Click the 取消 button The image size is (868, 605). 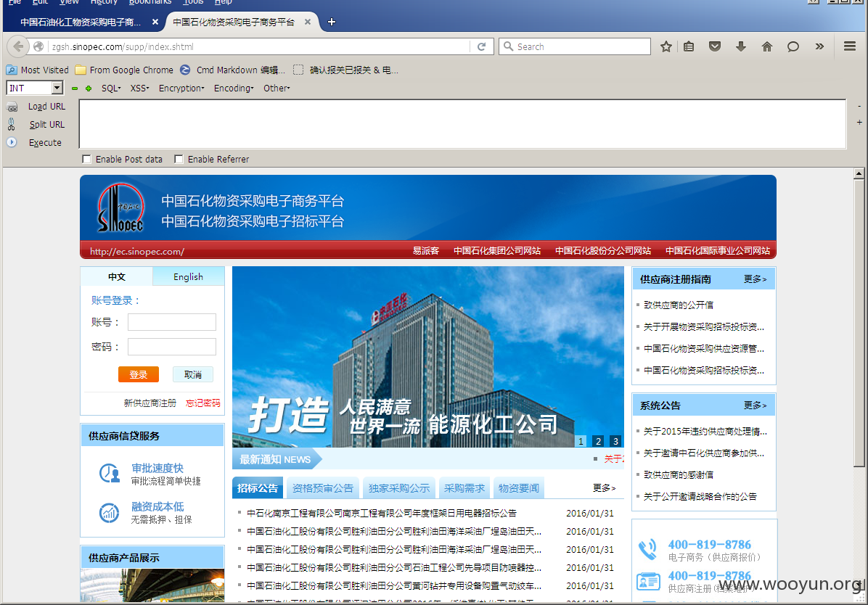192,374
